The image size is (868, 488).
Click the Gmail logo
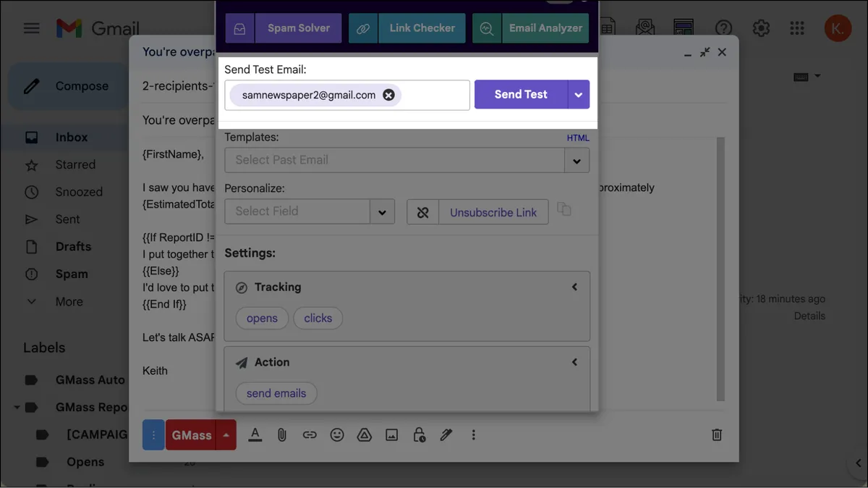pyautogui.click(x=98, y=28)
